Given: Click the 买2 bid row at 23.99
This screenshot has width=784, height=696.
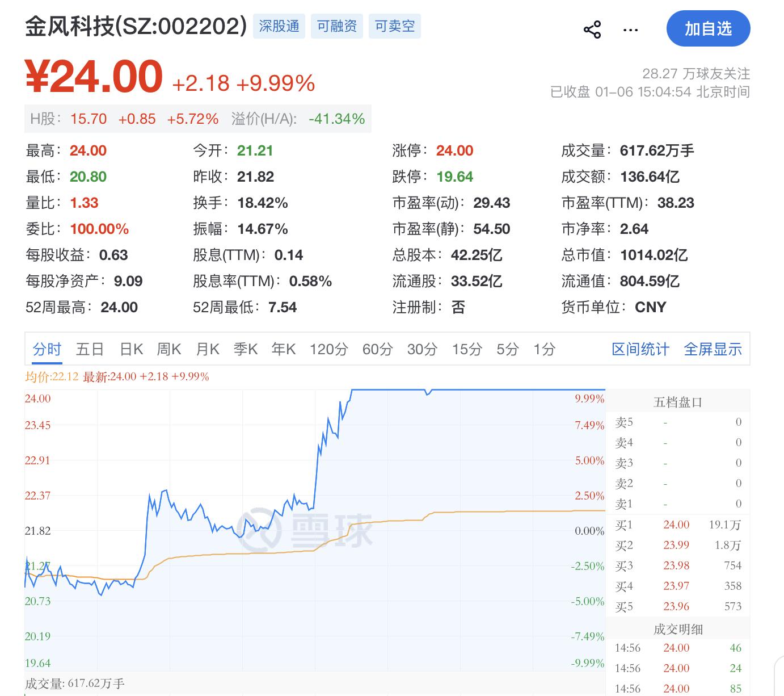Looking at the screenshot, I should pos(678,545).
